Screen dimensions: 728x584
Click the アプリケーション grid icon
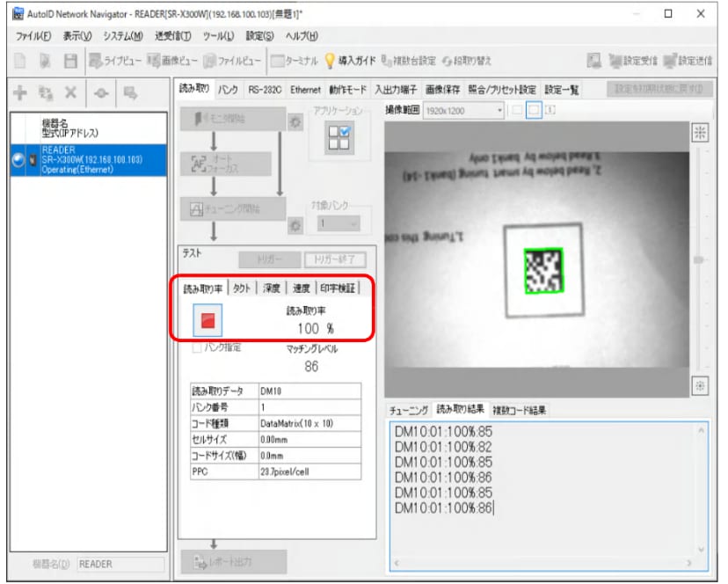tap(339, 138)
